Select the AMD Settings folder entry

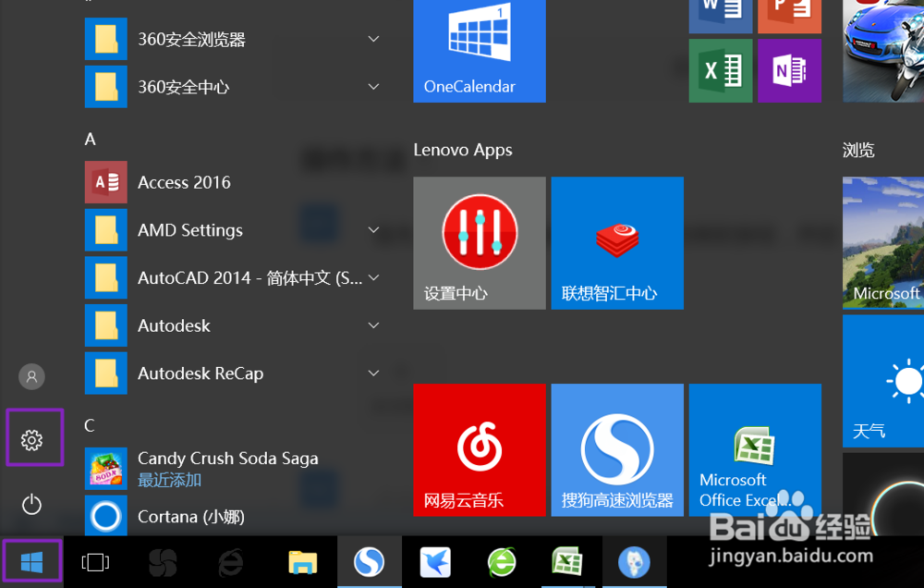point(234,230)
